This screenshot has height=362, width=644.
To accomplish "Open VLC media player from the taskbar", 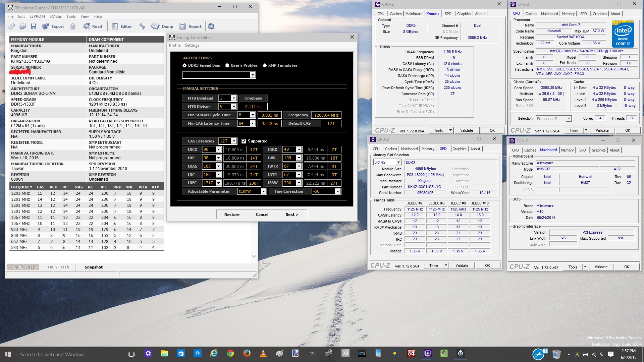I will (x=263, y=354).
